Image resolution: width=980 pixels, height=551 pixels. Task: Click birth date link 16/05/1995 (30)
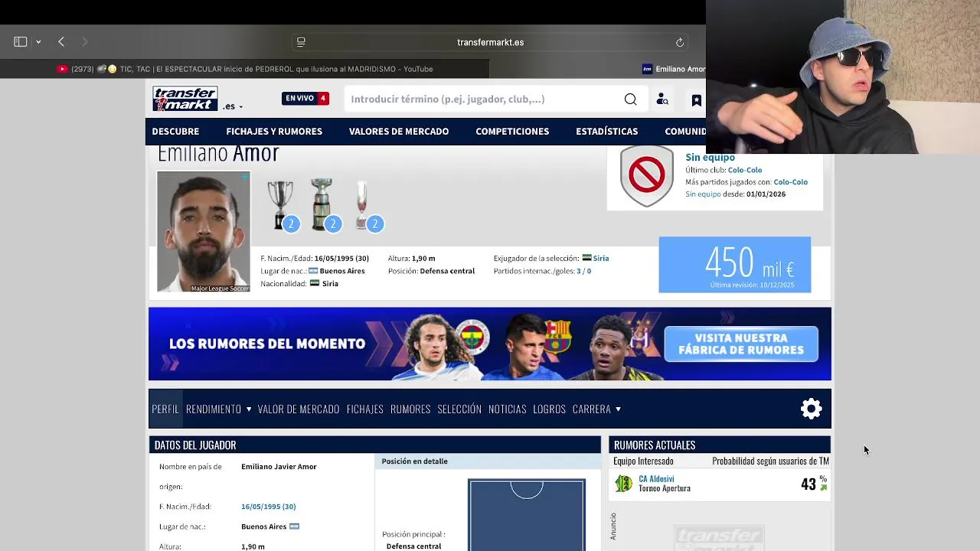(268, 507)
